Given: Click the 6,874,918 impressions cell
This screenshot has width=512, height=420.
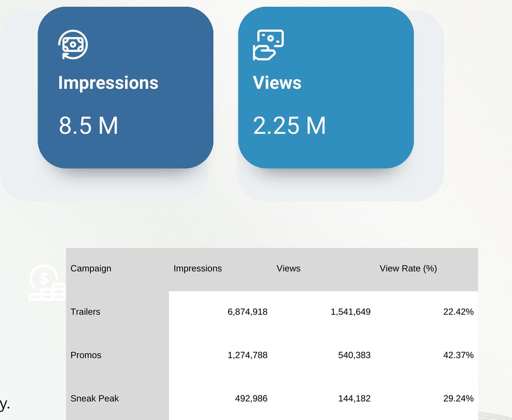Looking at the screenshot, I should click(x=247, y=312).
